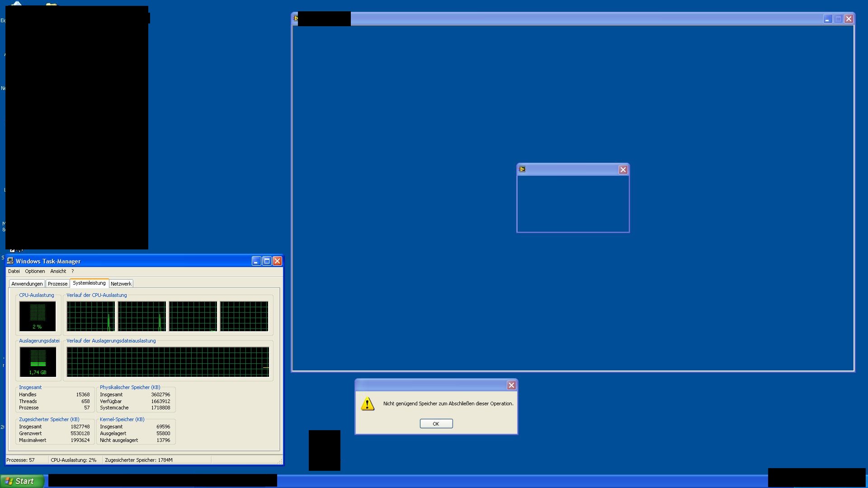The height and width of the screenshot is (488, 868).
Task: Open the Ansicht menu
Action: tap(58, 271)
